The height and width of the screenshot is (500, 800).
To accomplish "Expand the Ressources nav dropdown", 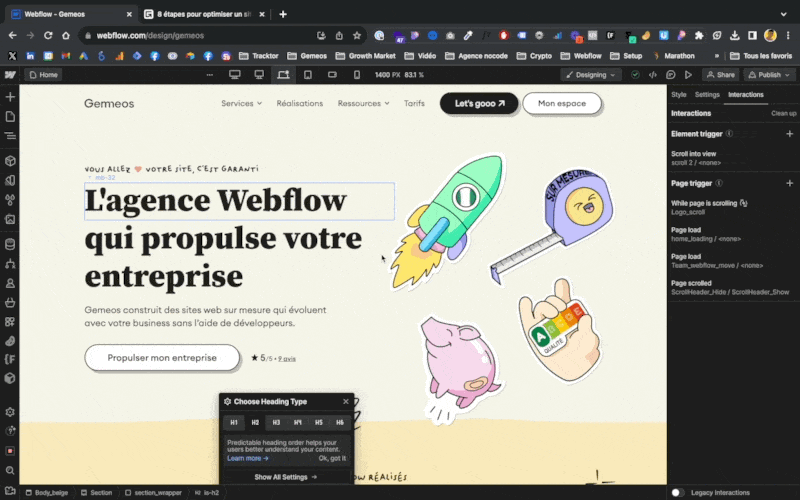I will [363, 103].
